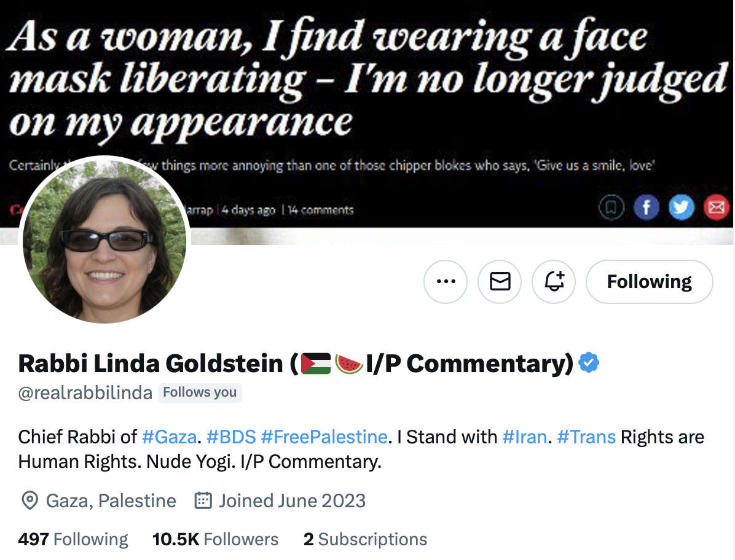The width and height of the screenshot is (735, 560).
Task: Open the #Gaza hashtag link
Action: [169, 437]
